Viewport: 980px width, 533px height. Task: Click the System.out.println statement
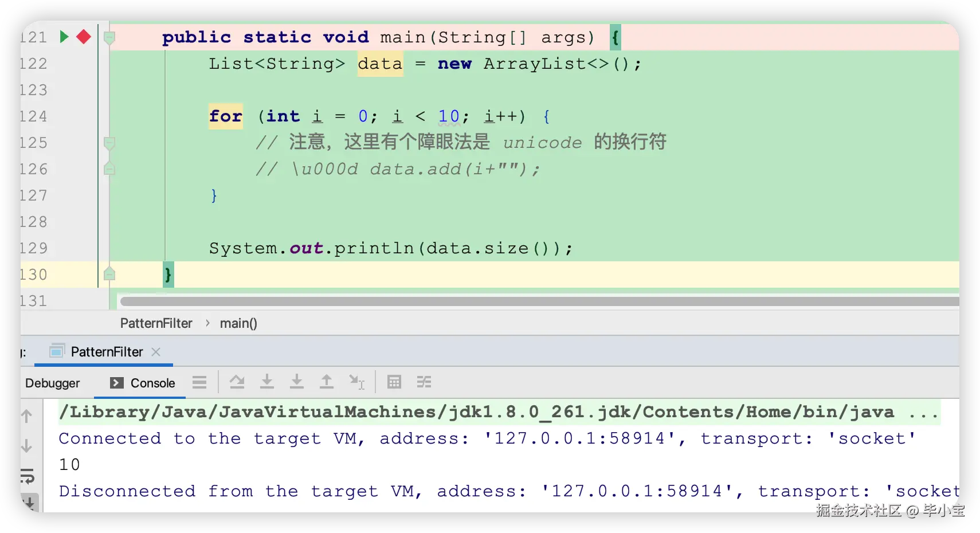point(390,248)
